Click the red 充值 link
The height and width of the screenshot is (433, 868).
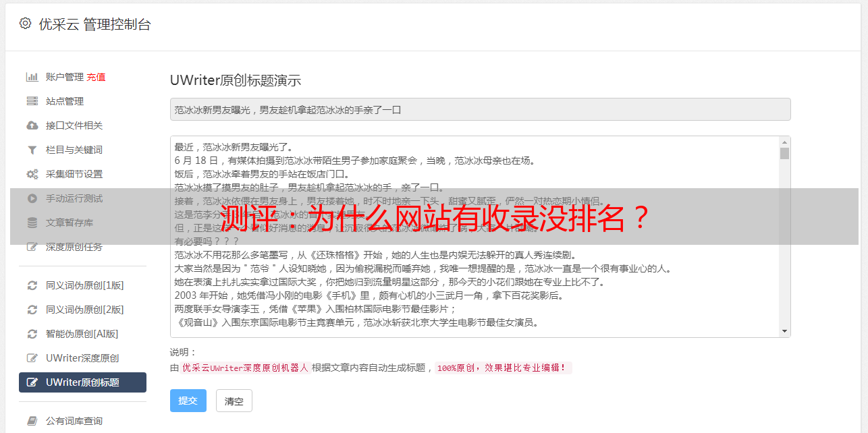pos(96,77)
